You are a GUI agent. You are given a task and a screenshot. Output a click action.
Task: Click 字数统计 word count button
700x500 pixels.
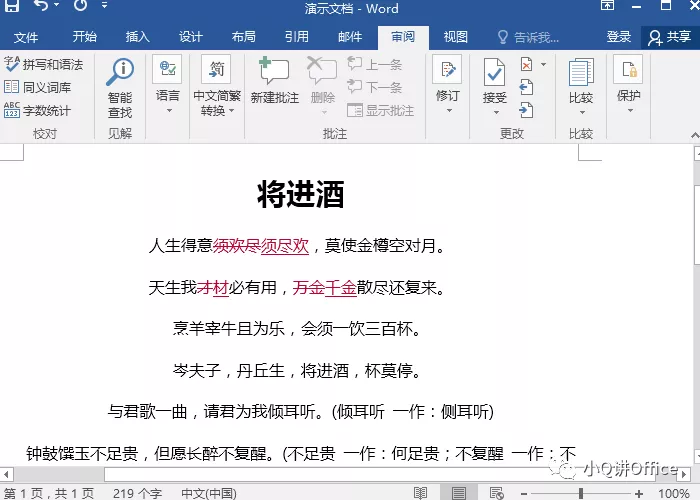(38, 110)
